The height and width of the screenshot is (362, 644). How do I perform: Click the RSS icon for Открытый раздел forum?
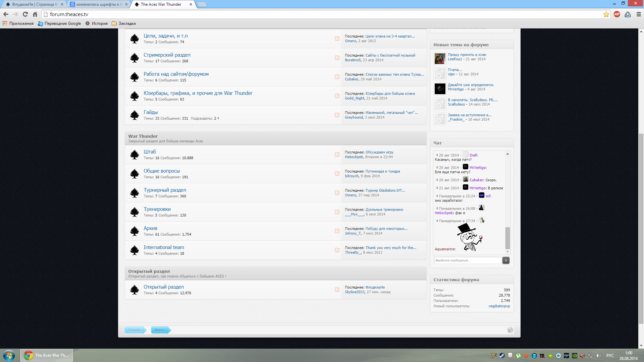(337, 290)
